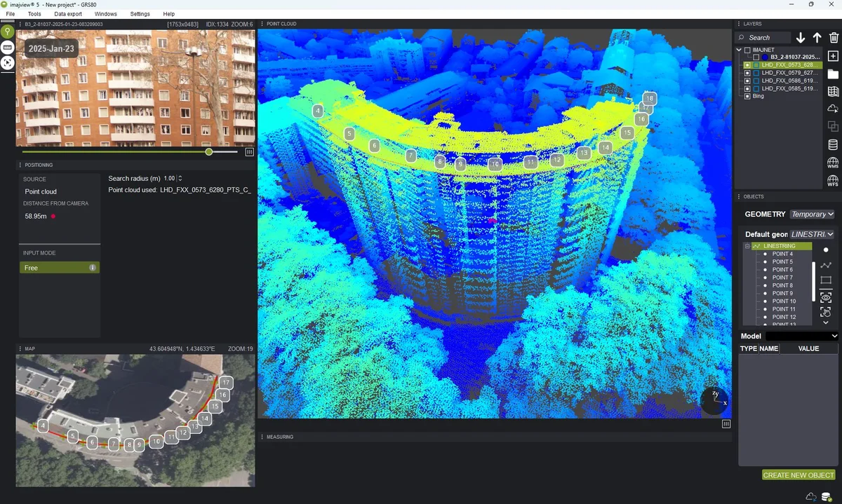Open the Windows menu
842x504 pixels.
[106, 14]
